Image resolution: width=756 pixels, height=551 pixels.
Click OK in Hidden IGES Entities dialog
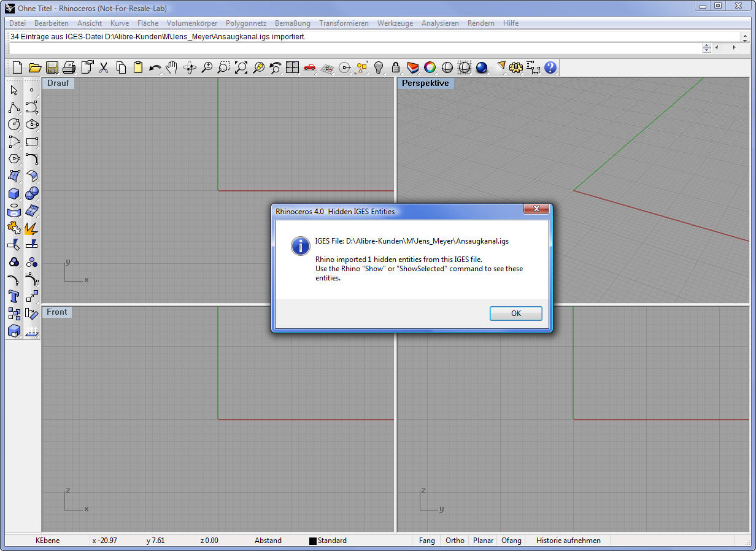pos(515,314)
